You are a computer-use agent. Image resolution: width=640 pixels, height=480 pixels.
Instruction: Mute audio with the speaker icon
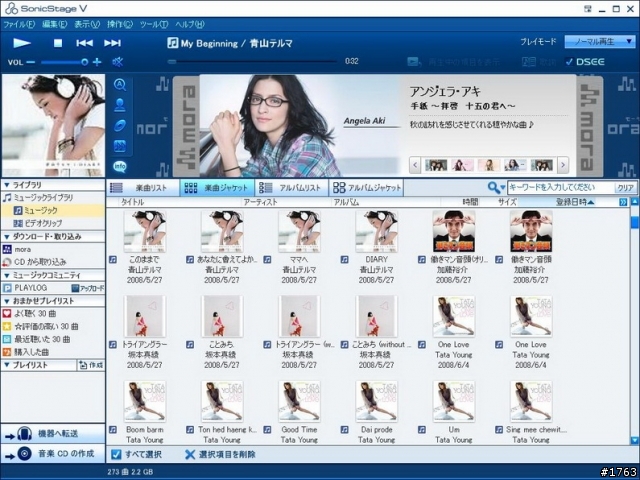point(118,62)
